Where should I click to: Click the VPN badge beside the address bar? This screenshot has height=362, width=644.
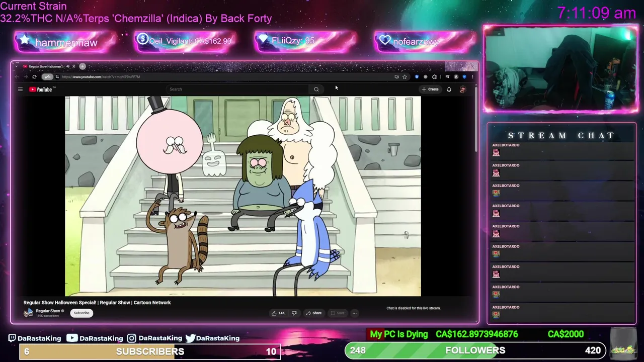47,77
